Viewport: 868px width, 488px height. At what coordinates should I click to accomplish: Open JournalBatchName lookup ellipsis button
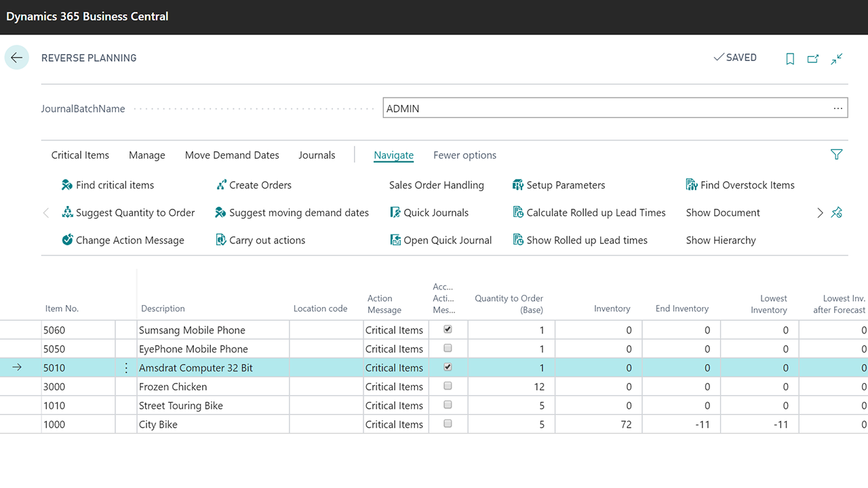[x=838, y=108]
